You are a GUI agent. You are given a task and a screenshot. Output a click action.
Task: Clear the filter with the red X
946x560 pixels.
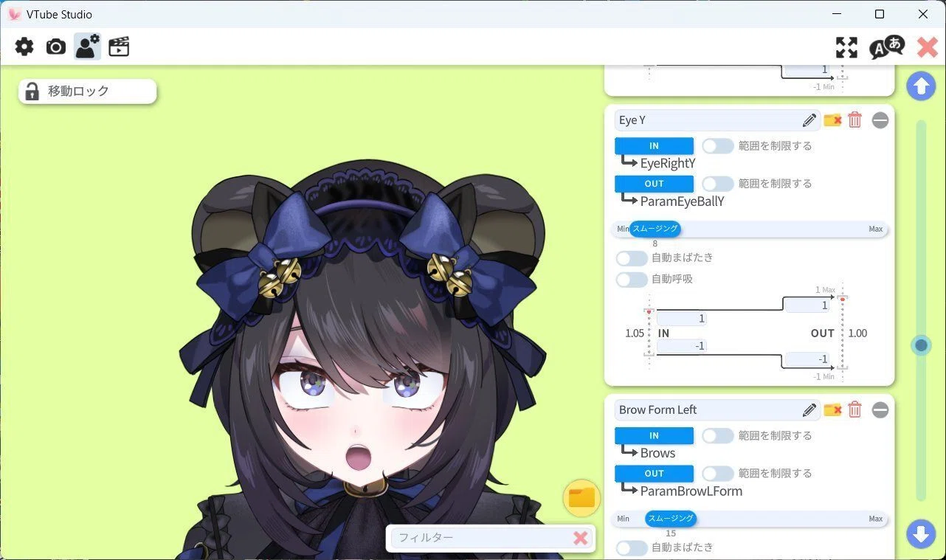pos(581,538)
